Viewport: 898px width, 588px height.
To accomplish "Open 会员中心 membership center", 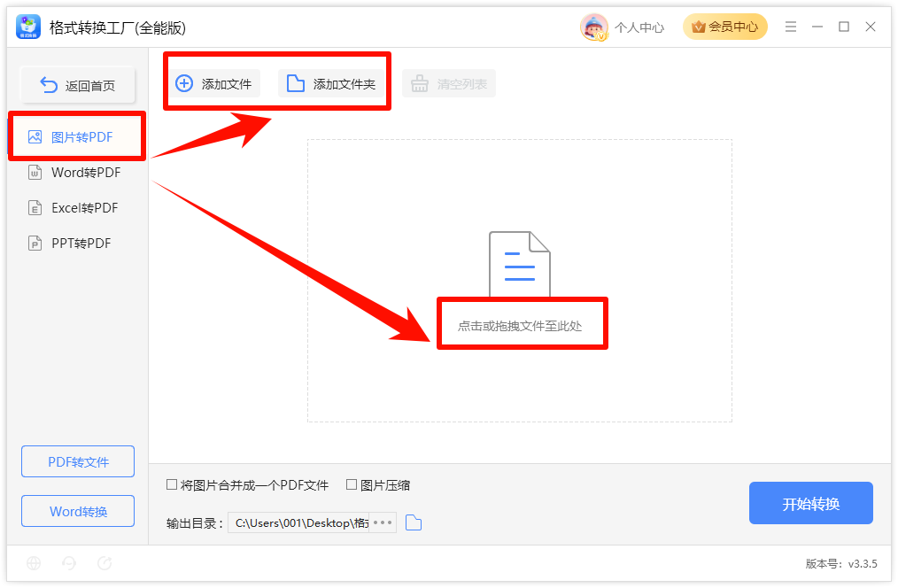I will [725, 27].
